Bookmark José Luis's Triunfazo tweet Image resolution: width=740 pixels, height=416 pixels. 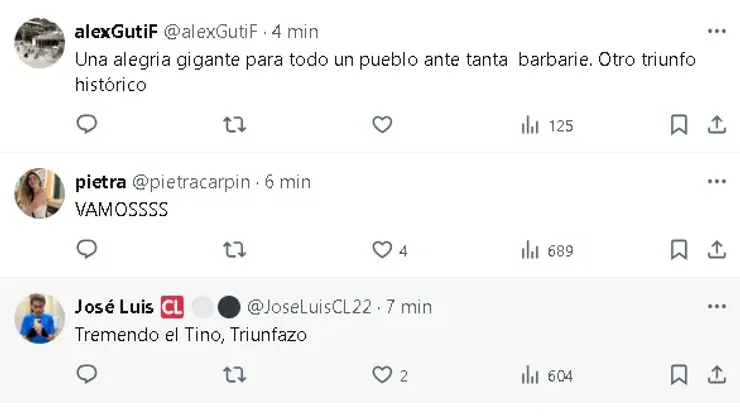click(x=678, y=375)
